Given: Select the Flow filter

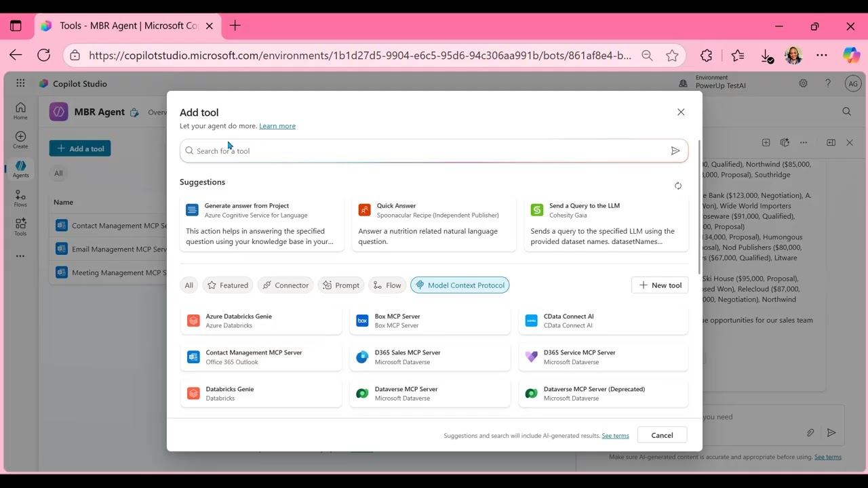Looking at the screenshot, I should tap(387, 285).
